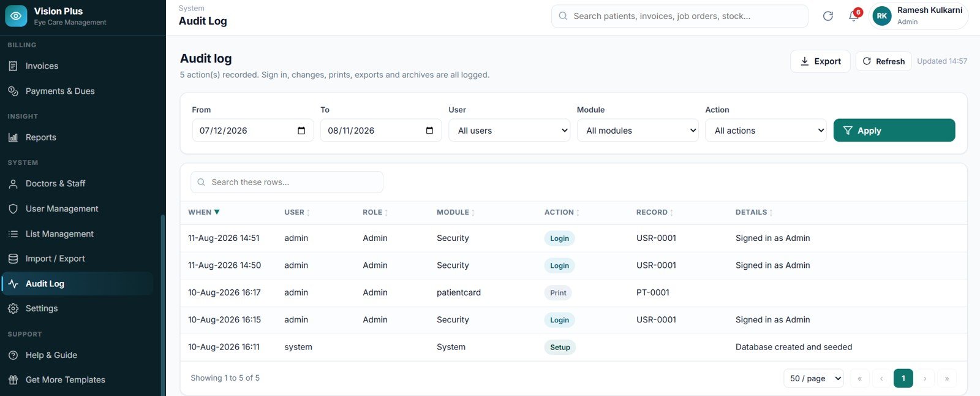
Task: Sort by RECORD column
Action: tap(655, 212)
